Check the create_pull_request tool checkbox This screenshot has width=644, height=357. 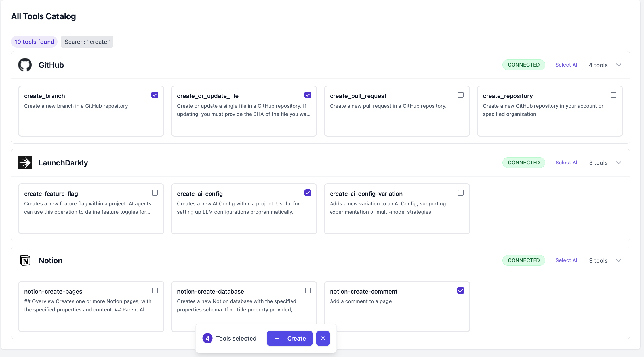461,95
